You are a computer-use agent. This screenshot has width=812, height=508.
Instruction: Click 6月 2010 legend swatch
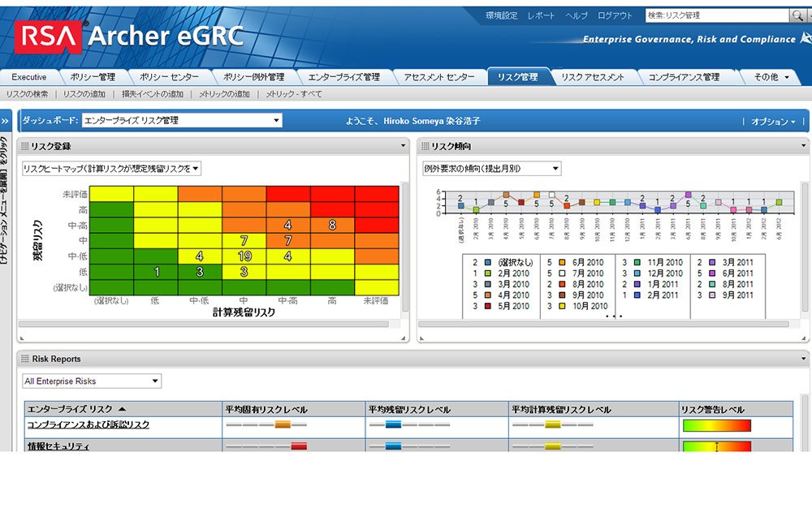(x=562, y=262)
